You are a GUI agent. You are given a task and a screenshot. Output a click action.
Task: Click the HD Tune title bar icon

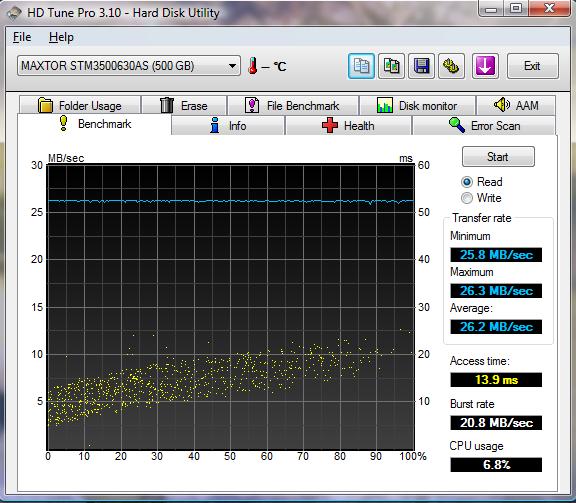[14, 13]
